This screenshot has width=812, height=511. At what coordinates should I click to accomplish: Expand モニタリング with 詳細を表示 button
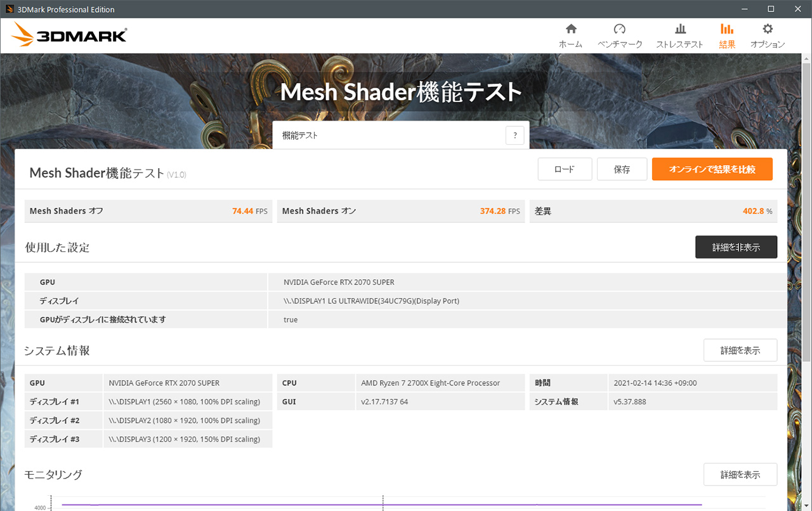click(x=740, y=474)
